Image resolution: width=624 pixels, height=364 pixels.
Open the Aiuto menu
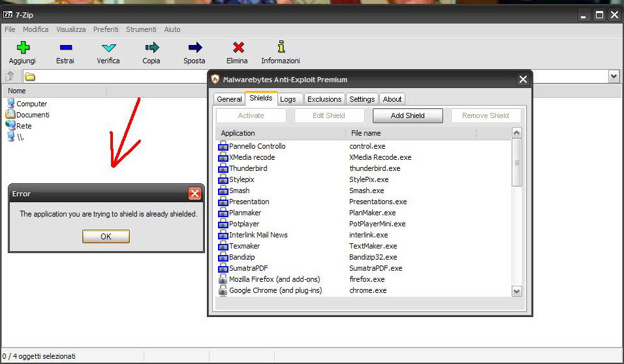click(172, 29)
